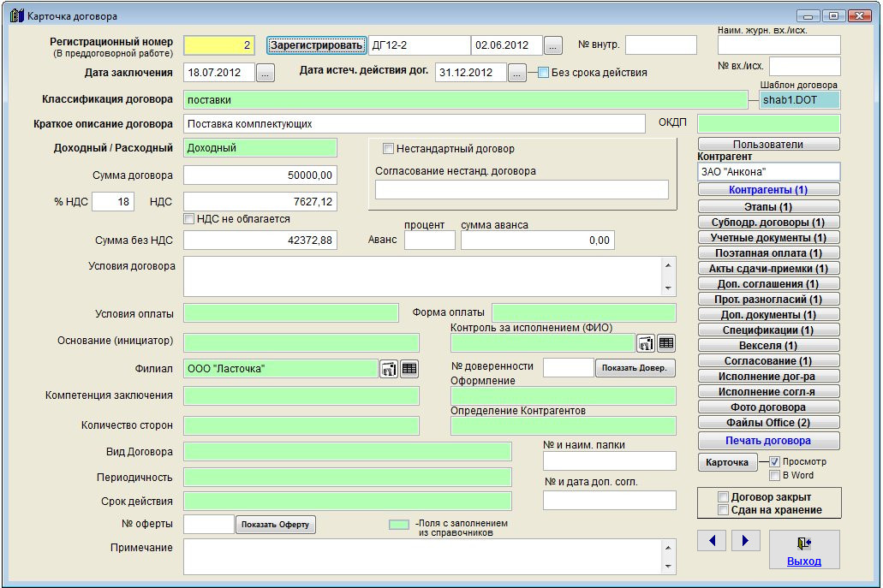Tick the Нестандартный договор checkbox
Screen dimensions: 883x588
point(388,149)
